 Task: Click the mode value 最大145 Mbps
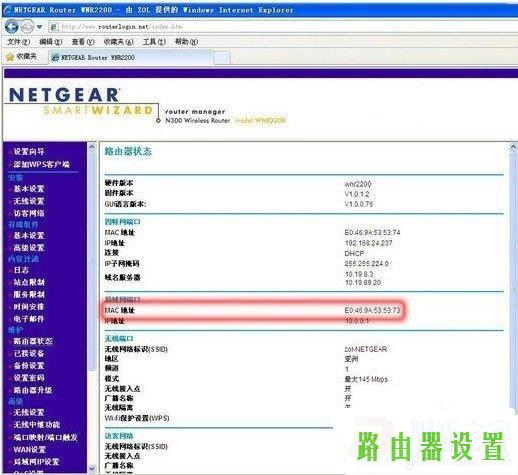tap(366, 379)
